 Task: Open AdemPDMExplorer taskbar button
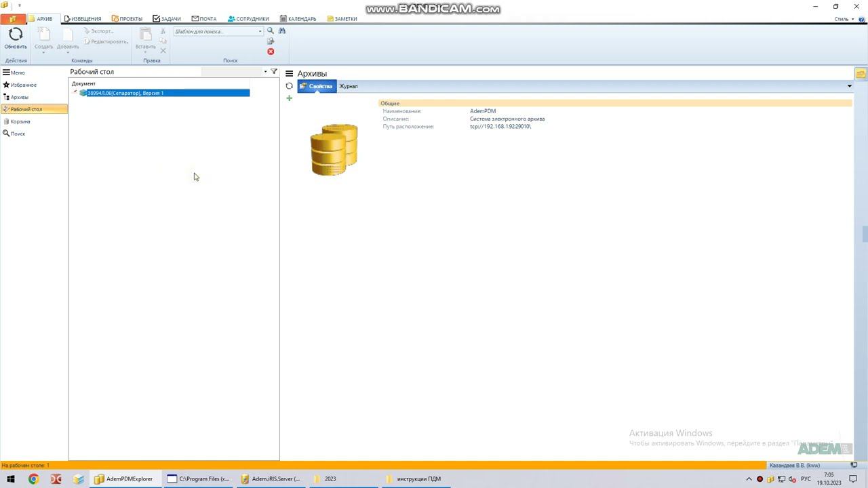[124, 479]
